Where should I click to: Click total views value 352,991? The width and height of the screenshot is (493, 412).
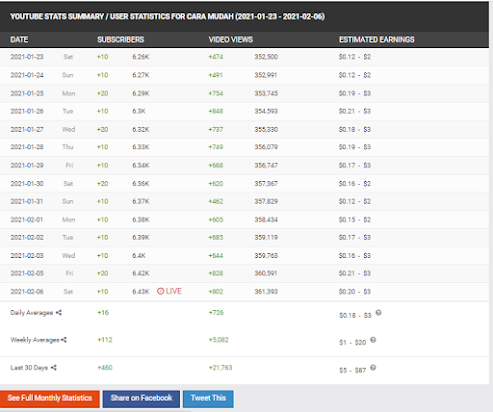point(266,75)
